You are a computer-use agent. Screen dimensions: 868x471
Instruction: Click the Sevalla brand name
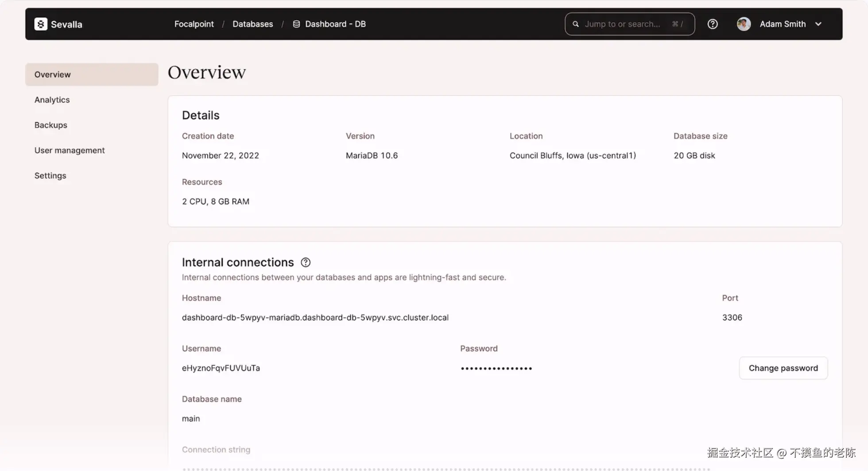[66, 24]
